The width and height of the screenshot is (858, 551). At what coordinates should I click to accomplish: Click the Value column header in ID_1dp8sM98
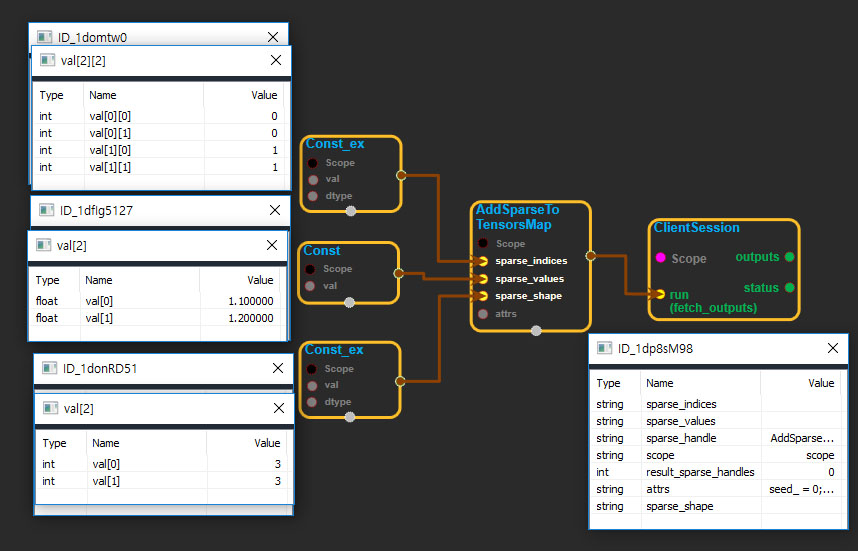coord(820,383)
